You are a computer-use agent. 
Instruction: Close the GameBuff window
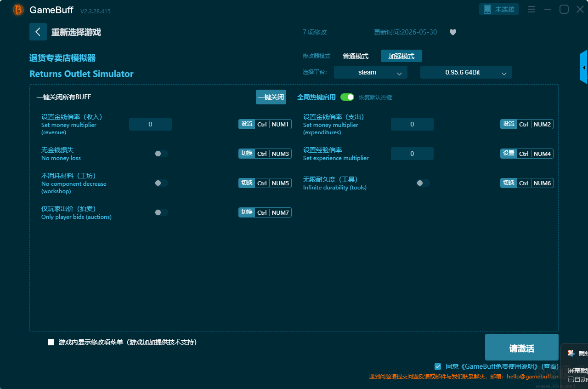[580, 9]
